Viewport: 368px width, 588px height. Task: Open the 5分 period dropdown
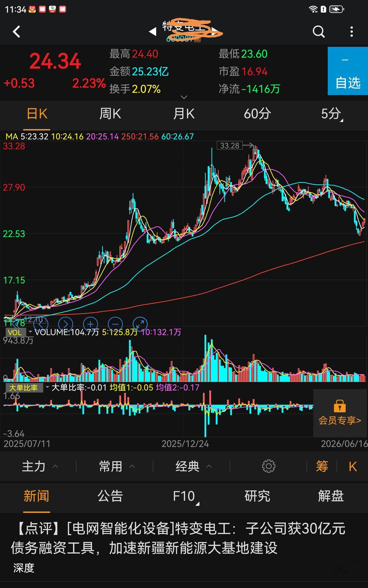332,114
